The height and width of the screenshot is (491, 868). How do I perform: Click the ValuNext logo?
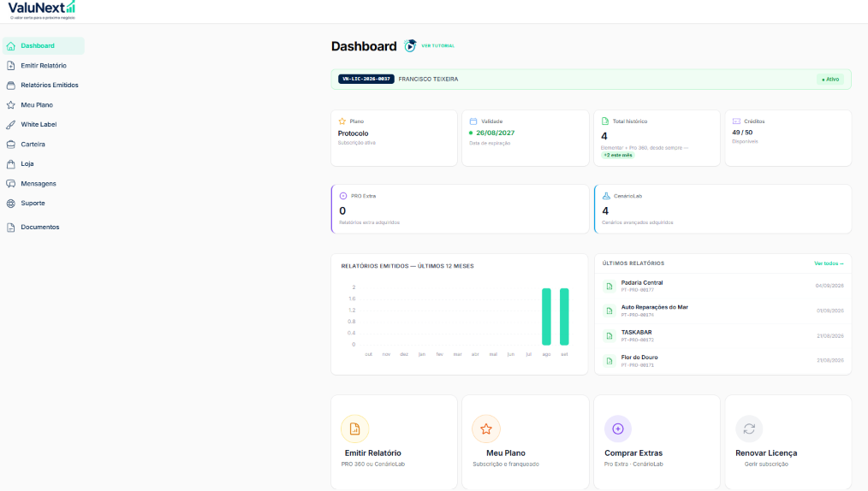42,10
